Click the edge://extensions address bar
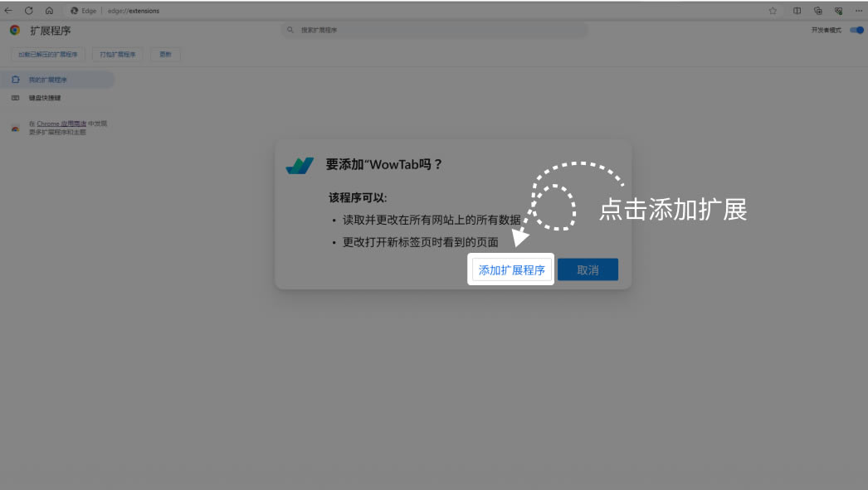Screen dimensions: 868x490 click(134, 11)
